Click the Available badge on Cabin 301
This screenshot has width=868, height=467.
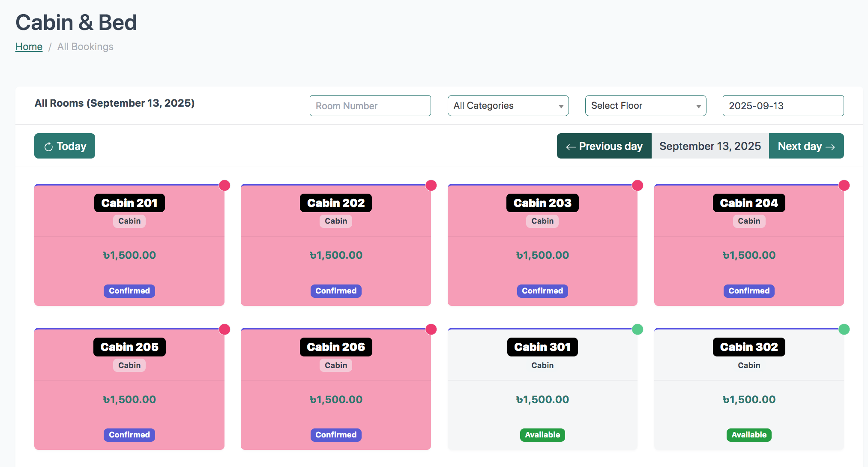click(542, 435)
